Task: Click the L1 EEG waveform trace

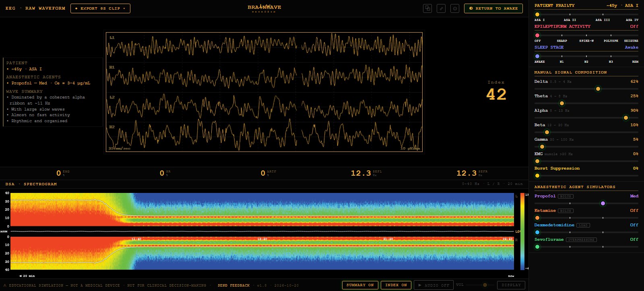Action: [264, 47]
